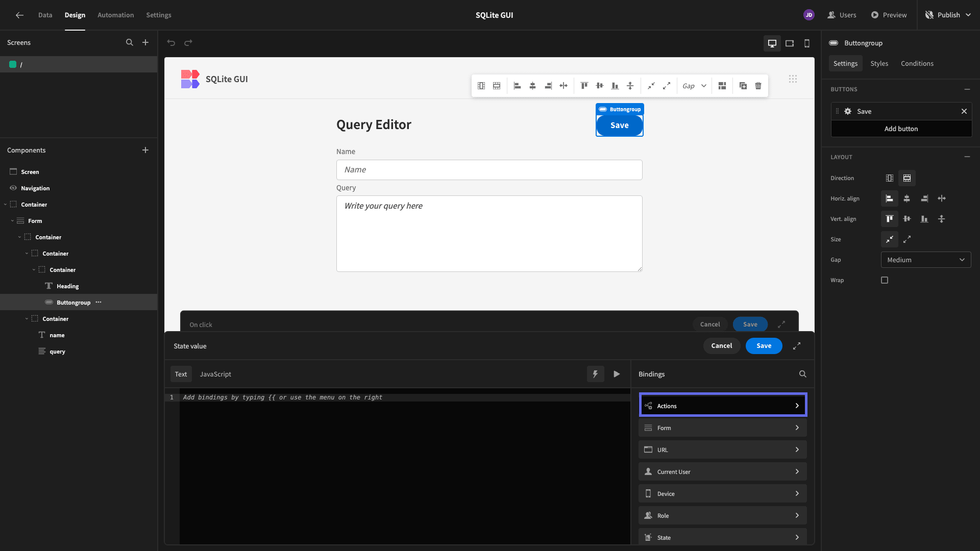
Task: Delete component with trash icon
Action: pos(758,86)
